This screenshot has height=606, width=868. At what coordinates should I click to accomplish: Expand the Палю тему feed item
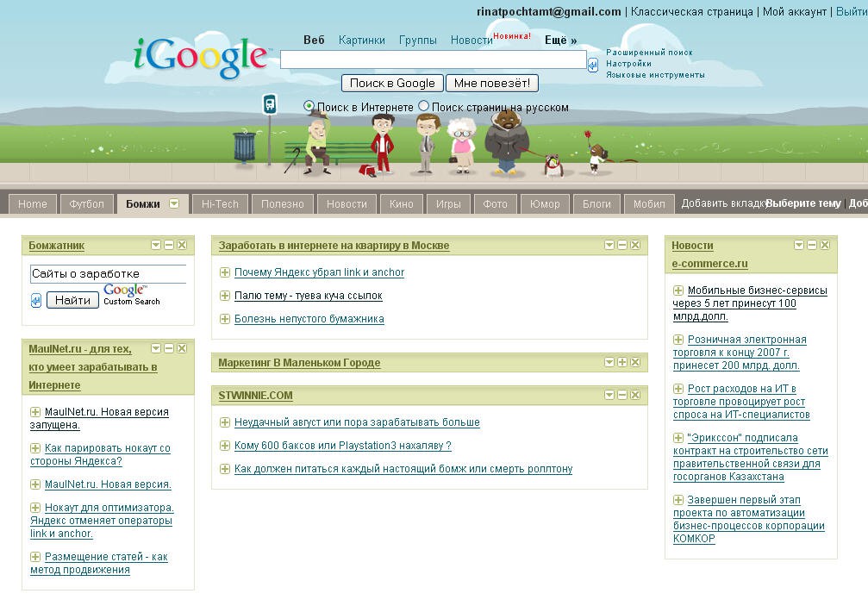225,296
